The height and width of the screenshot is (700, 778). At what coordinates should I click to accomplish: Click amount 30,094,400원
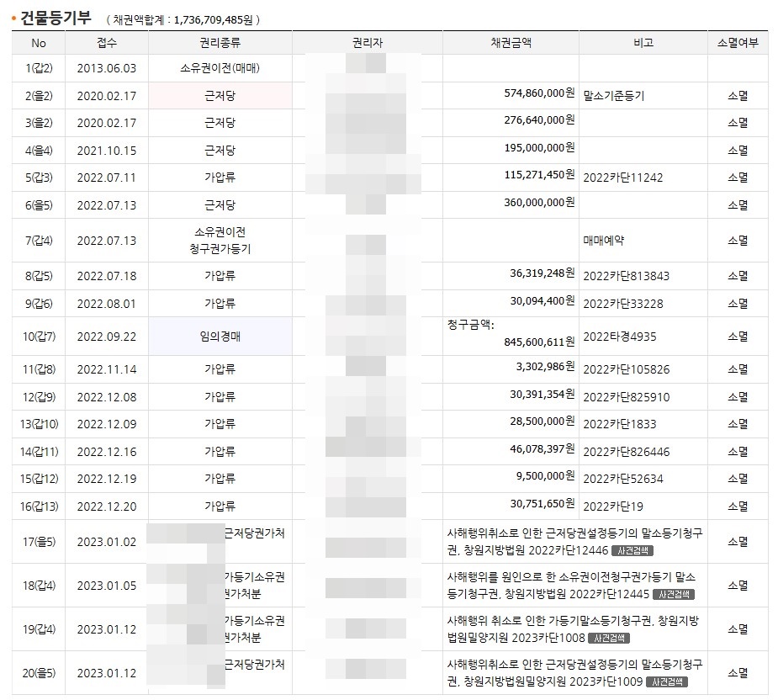[x=542, y=301]
